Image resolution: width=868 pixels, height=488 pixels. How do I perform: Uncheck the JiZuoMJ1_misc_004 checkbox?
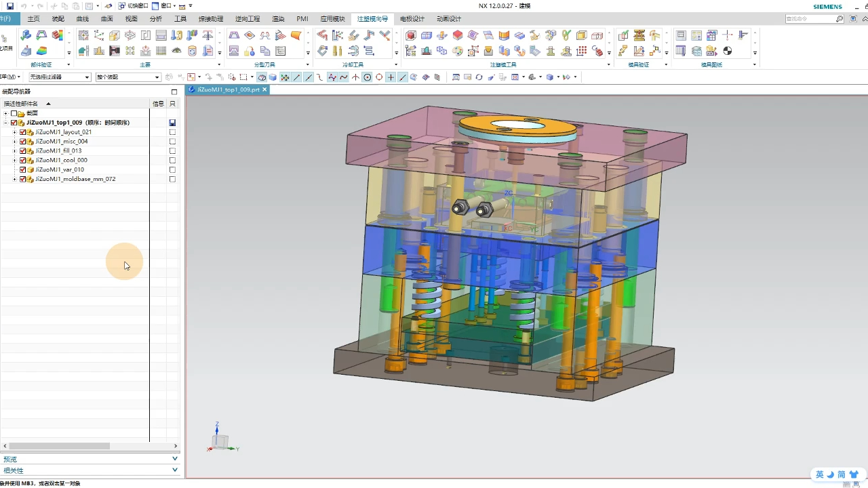coord(22,142)
